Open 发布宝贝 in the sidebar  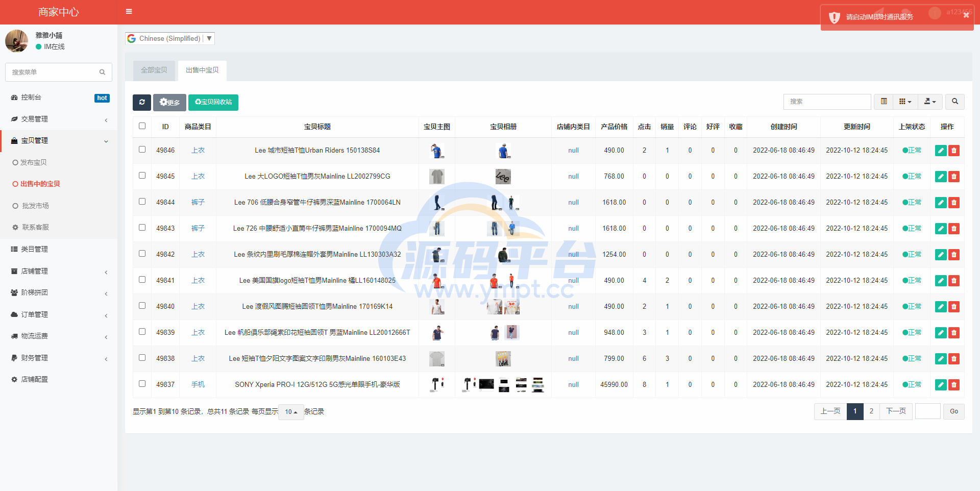click(59, 163)
